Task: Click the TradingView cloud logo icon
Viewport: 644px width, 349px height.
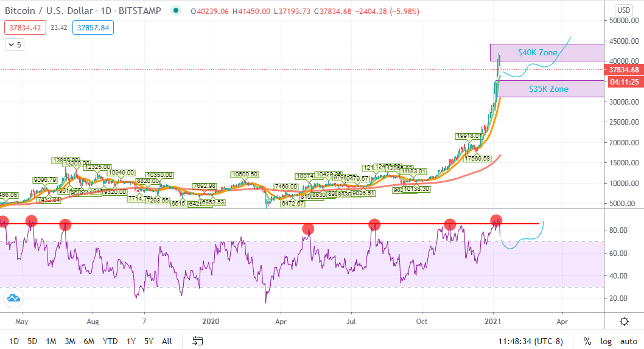Action: pos(13,298)
